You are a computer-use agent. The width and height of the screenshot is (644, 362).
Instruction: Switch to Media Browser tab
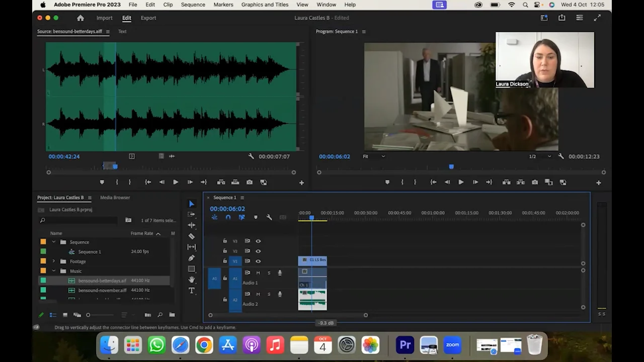click(115, 198)
